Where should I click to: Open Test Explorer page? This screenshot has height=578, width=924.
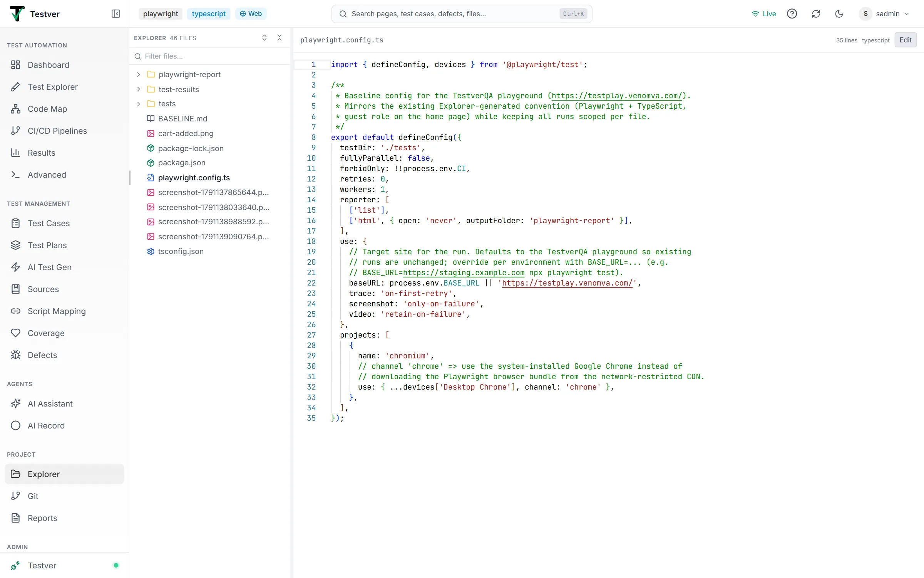pos(64,87)
